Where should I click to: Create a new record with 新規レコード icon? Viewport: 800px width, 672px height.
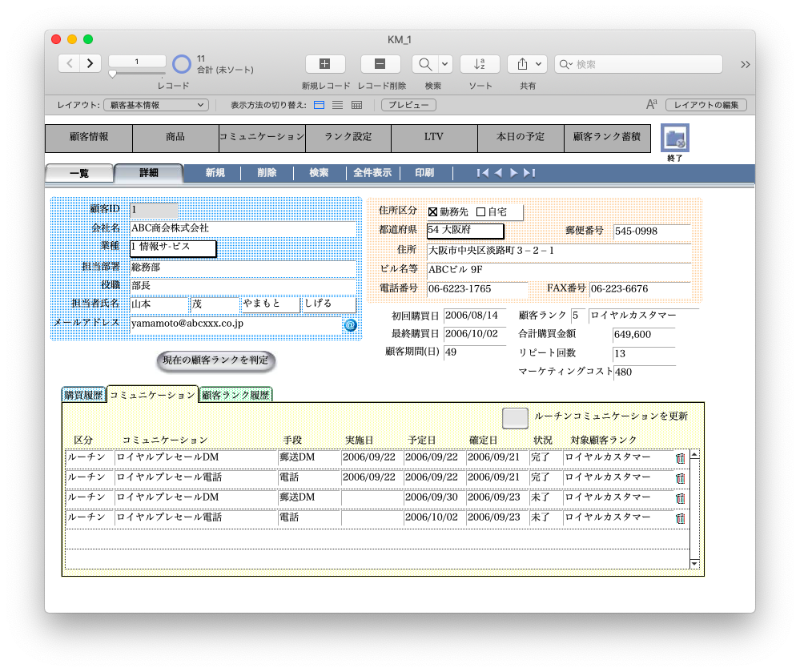point(325,63)
